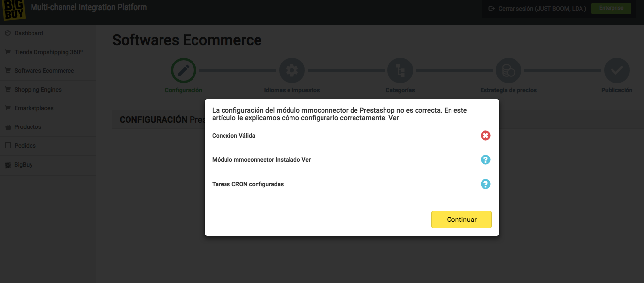Click the Configuración step label
Image resolution: width=644 pixels, height=283 pixels.
[184, 90]
